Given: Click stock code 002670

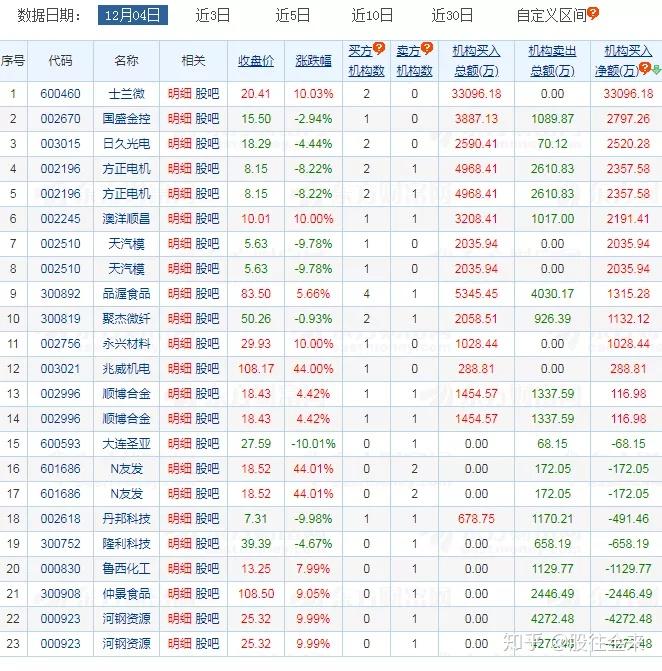Looking at the screenshot, I should coord(60,119).
